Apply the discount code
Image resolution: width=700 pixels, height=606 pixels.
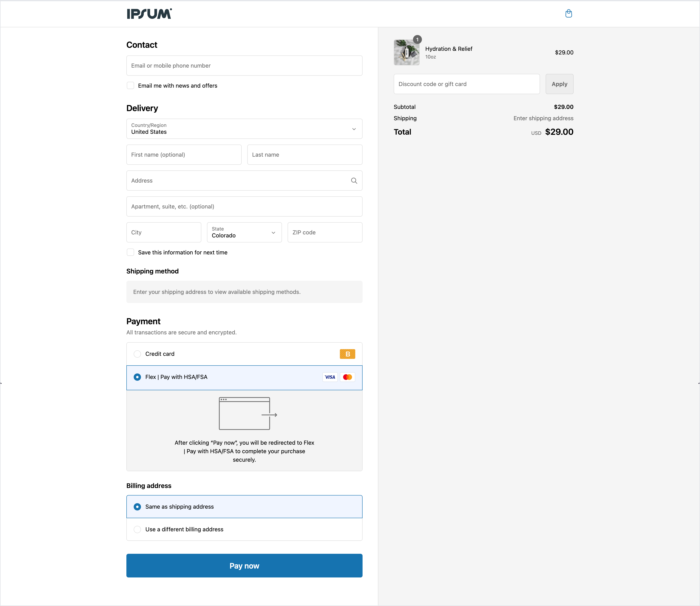point(559,84)
